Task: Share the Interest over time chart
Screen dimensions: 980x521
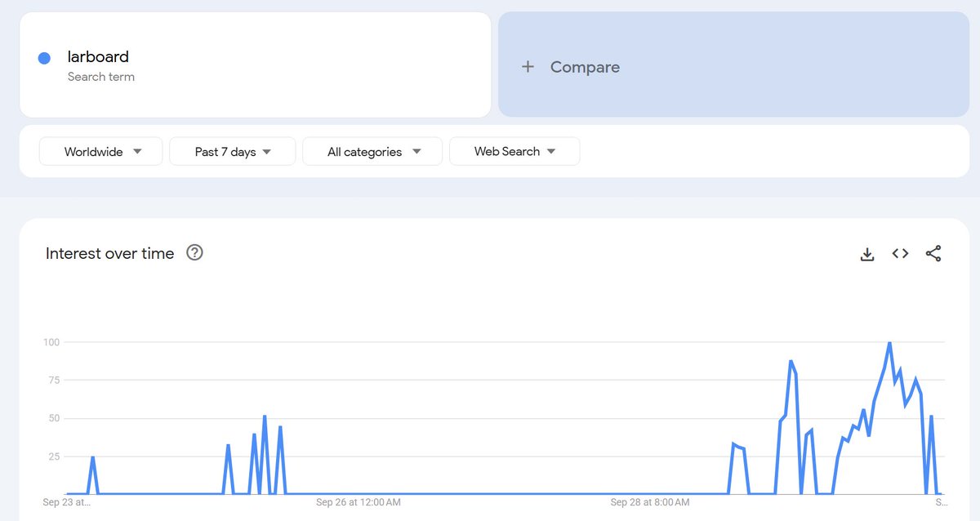Action: 933,254
